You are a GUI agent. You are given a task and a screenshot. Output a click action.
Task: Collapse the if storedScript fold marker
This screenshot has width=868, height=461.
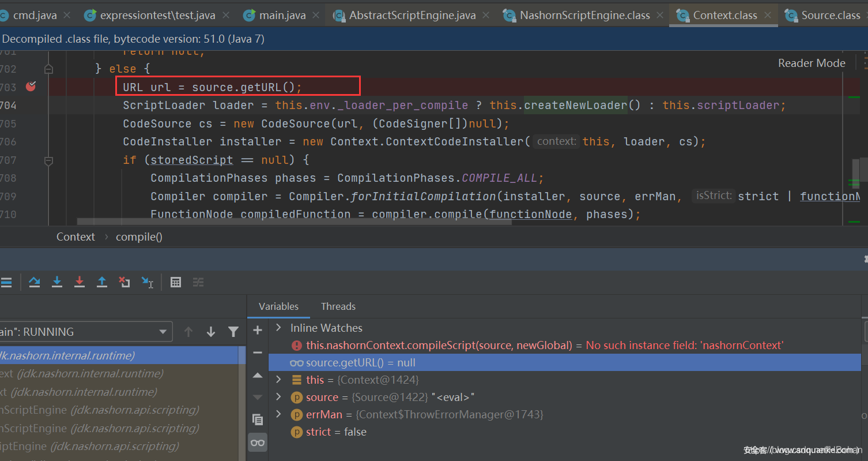tap(48, 160)
